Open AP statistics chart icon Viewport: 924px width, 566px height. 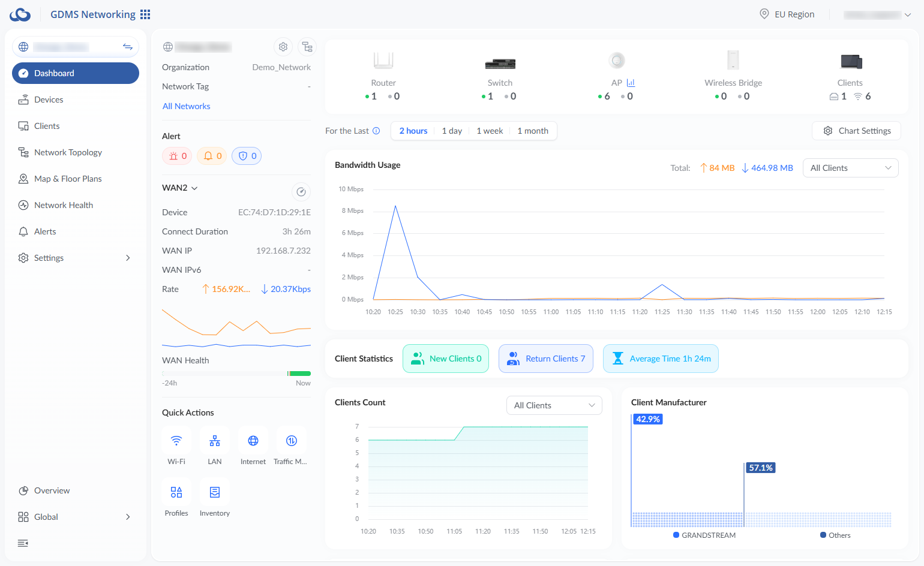(x=631, y=83)
